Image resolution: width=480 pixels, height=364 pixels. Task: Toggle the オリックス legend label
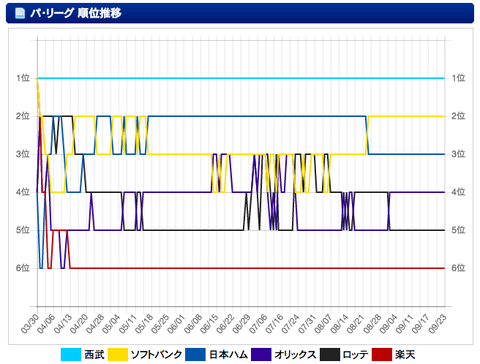(x=295, y=354)
